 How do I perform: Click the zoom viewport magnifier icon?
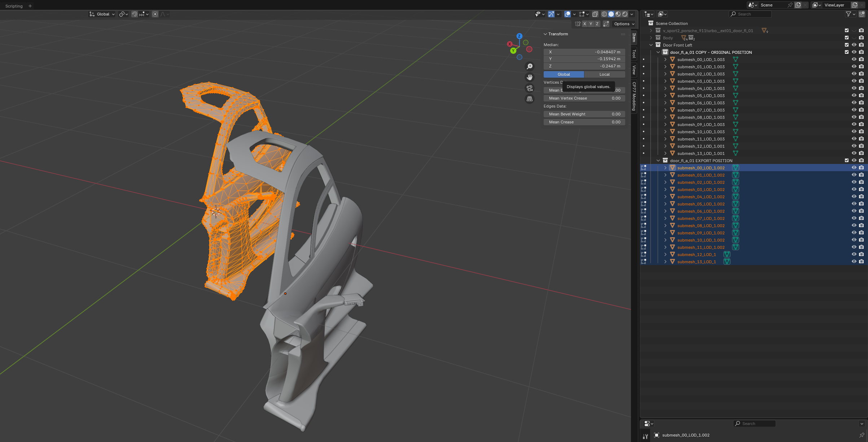[x=529, y=66]
